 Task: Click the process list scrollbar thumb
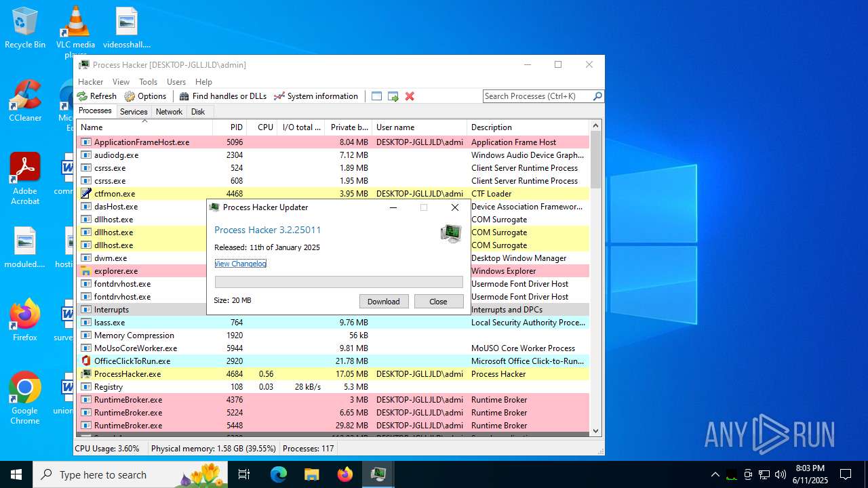tap(595, 159)
